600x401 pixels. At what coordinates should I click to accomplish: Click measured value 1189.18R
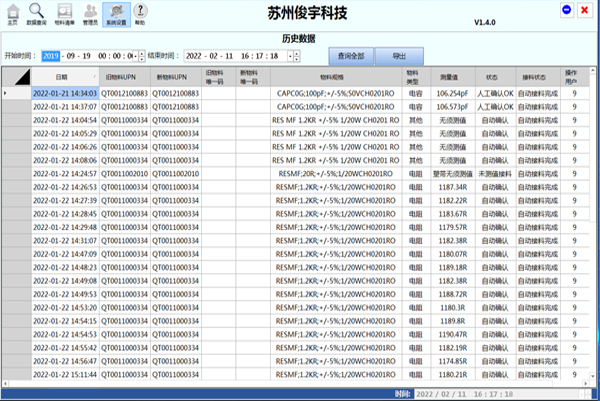pyautogui.click(x=453, y=267)
